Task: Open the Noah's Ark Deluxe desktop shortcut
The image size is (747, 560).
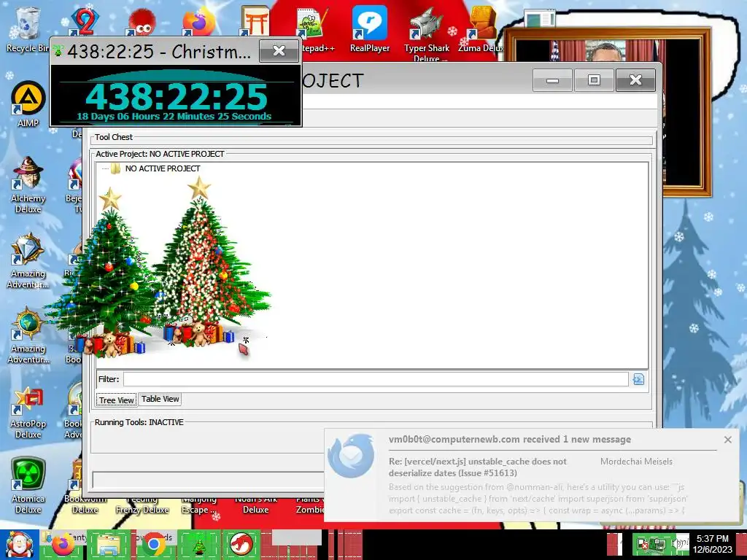Action: [x=256, y=504]
